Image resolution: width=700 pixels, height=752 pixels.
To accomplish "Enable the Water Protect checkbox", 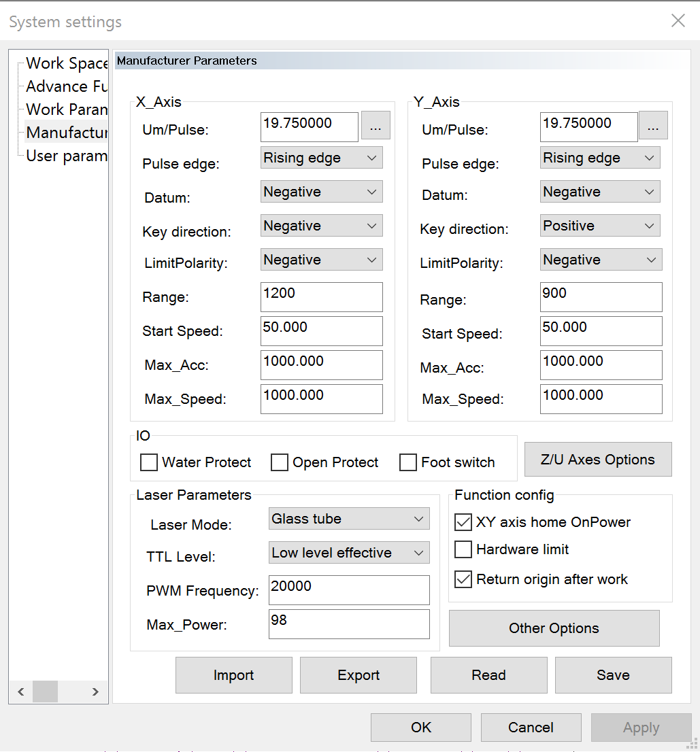I will tap(148, 462).
